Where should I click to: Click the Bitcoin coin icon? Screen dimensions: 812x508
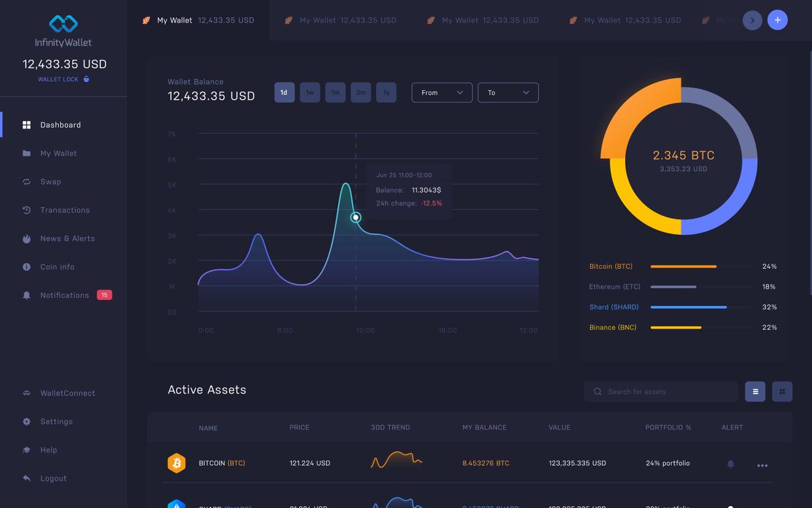click(177, 463)
